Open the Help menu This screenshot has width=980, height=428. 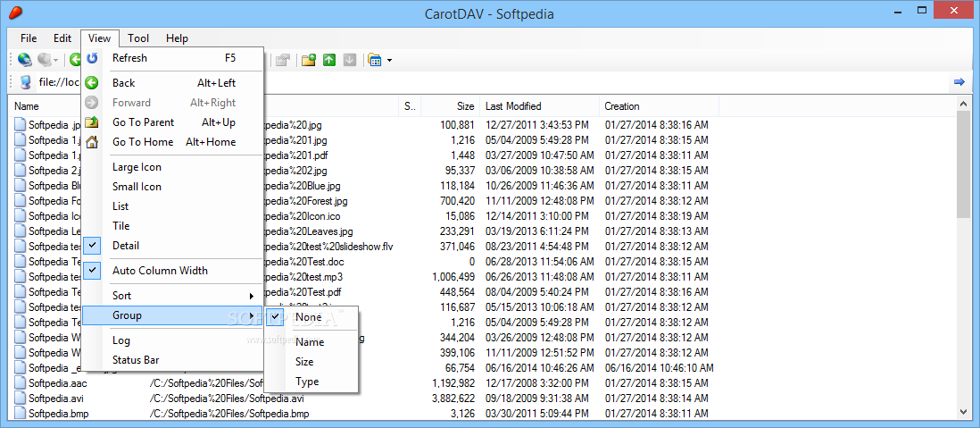tap(177, 38)
